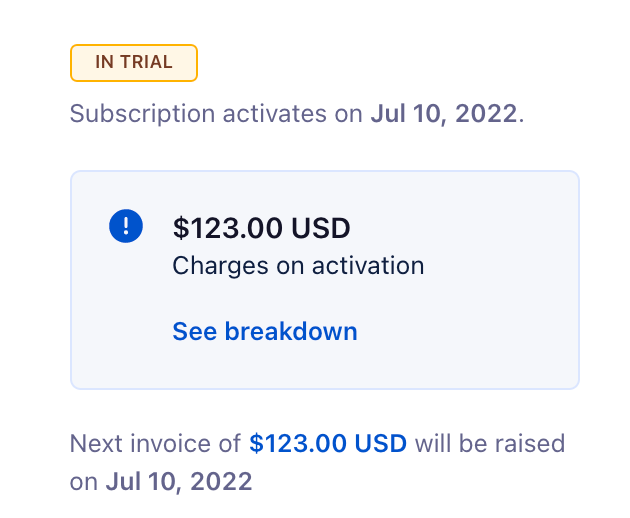Click the Charges on activation label

click(298, 266)
